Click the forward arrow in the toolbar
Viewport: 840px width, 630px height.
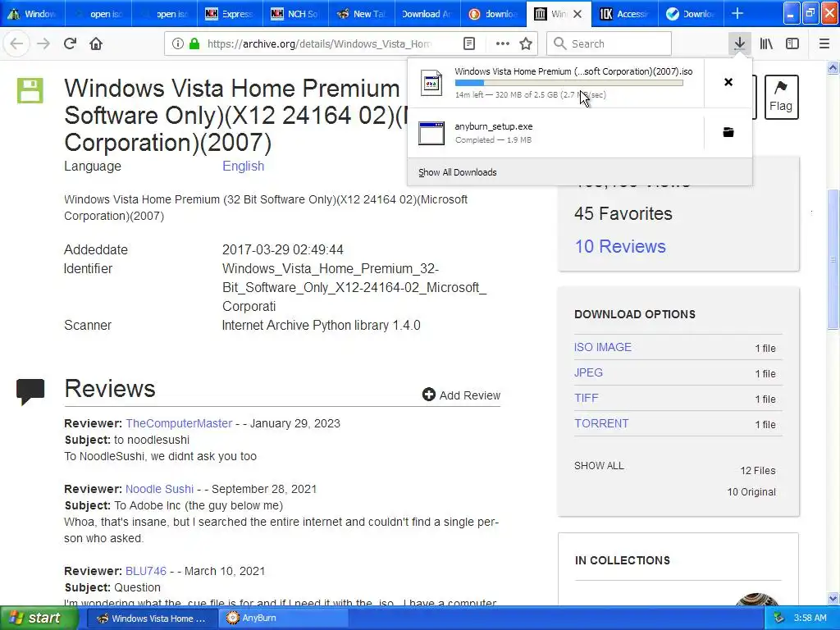click(43, 43)
